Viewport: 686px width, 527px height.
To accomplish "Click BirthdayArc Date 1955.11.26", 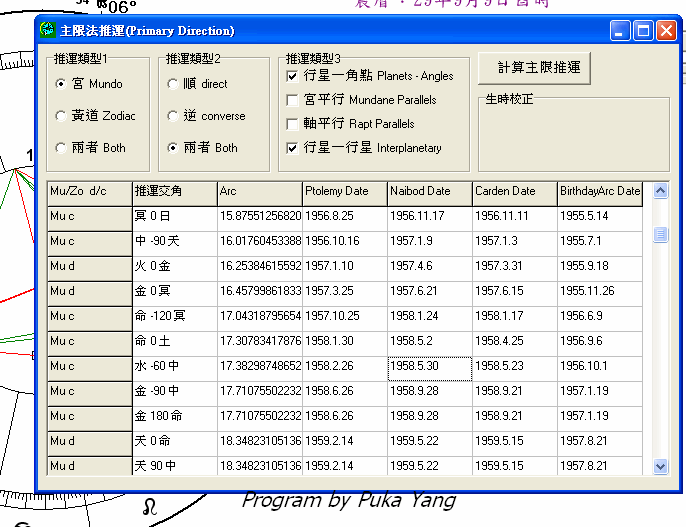I will 600,293.
